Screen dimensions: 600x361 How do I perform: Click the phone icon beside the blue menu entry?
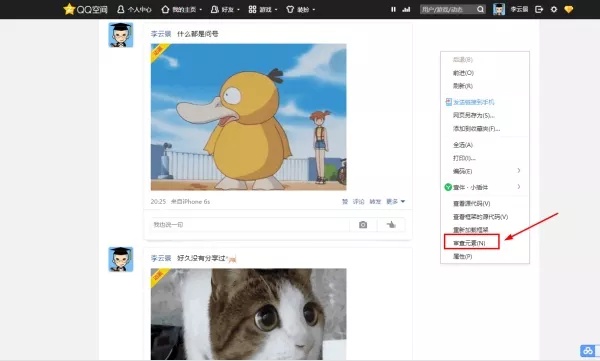[448, 102]
